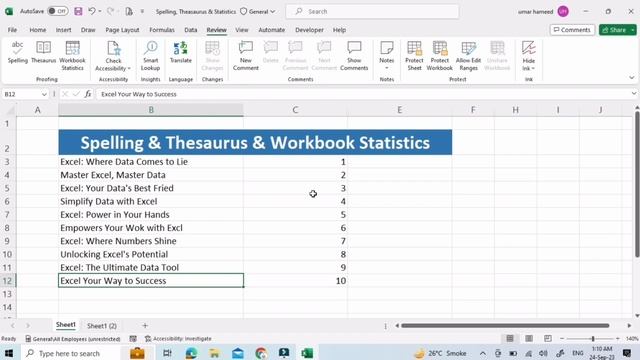Click the formula bar text field
Viewport: 640px width, 360px height.
click(x=363, y=94)
